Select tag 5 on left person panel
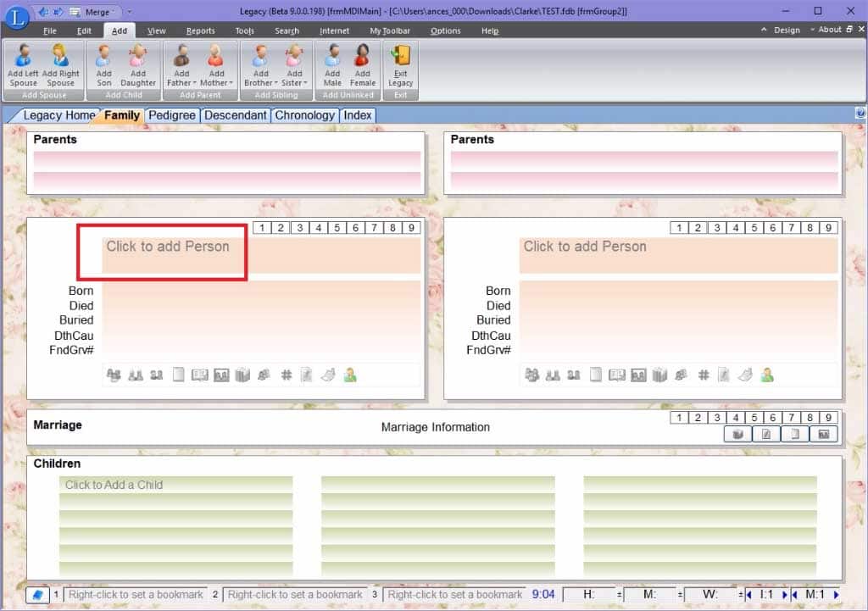Viewport: 868px width, 611px height. 337,227
